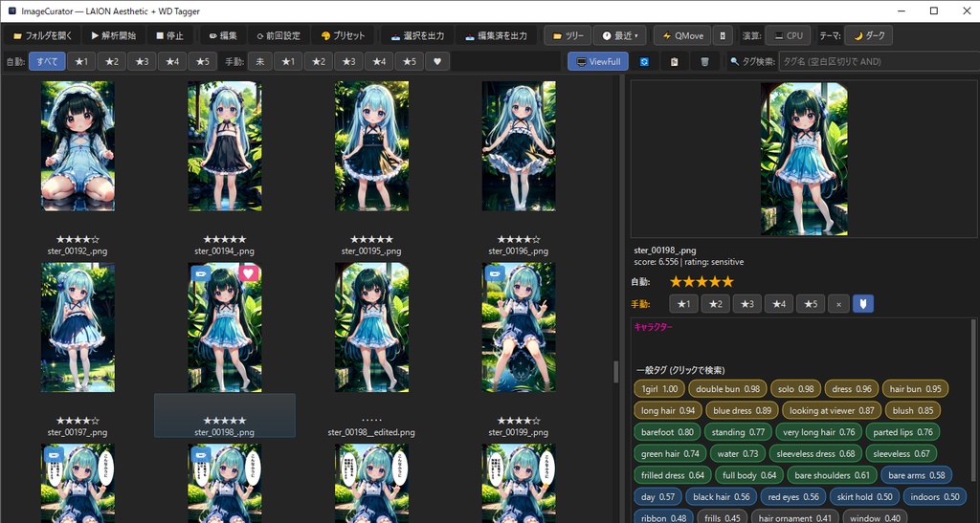
Task: Search by tag 'blue dress 0.89'
Action: [742, 411]
